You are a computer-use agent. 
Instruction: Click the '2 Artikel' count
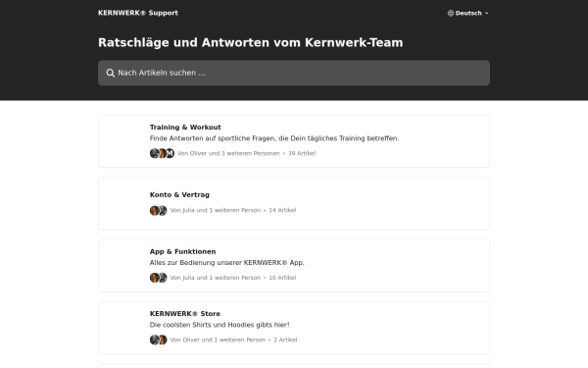(285, 340)
